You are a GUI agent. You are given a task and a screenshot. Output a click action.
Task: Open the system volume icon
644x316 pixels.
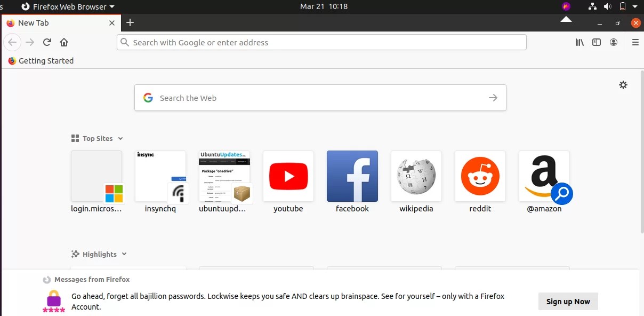(607, 6)
